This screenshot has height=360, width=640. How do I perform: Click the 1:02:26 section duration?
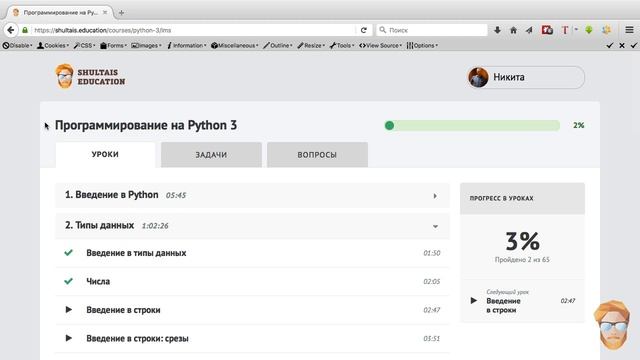coord(155,226)
